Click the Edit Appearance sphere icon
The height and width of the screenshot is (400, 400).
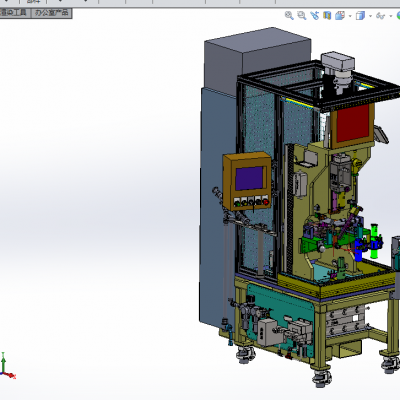[x=398, y=15]
